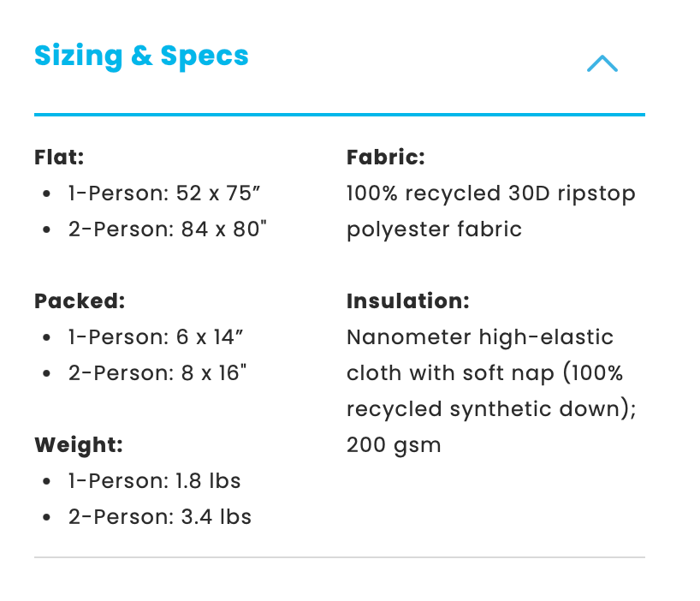Click 2-Person: 8 x 16" packed size
Viewport: 700px width, 601px height.
tap(157, 373)
